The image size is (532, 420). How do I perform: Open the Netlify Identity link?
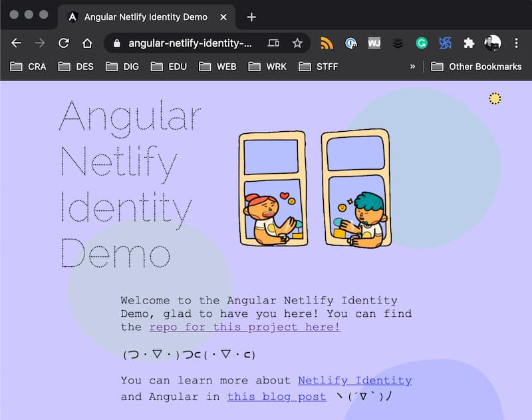tap(354, 381)
